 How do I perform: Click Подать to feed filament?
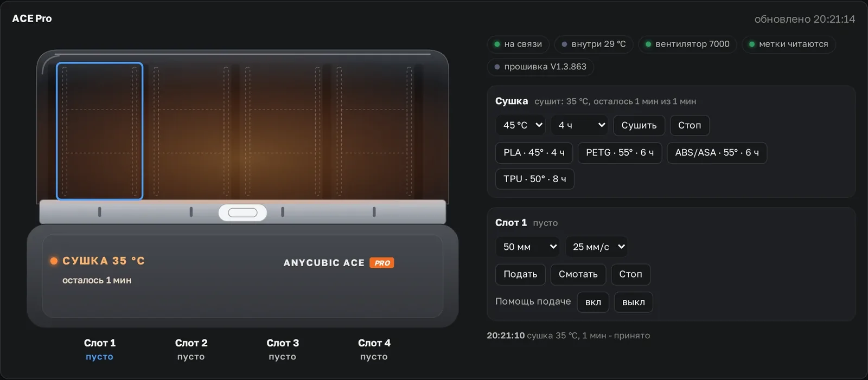(520, 274)
